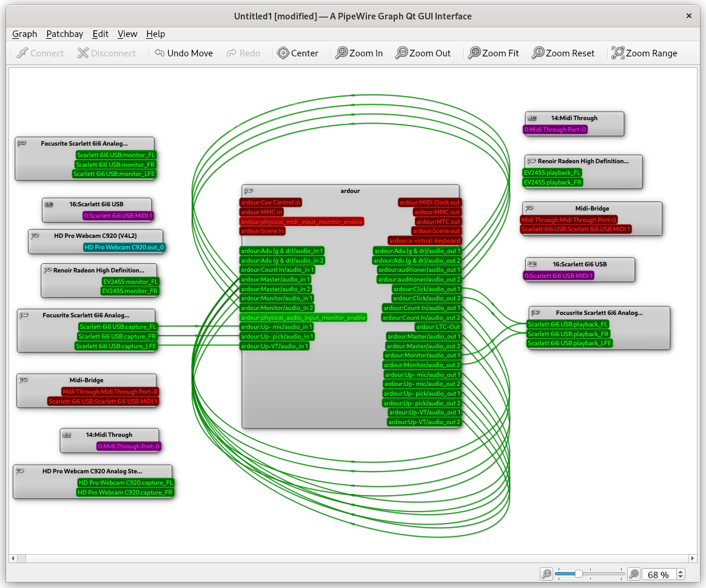Click PipeWire icon on right Renoir Radeon node
Image resolution: width=706 pixels, height=588 pixels.
click(x=531, y=161)
